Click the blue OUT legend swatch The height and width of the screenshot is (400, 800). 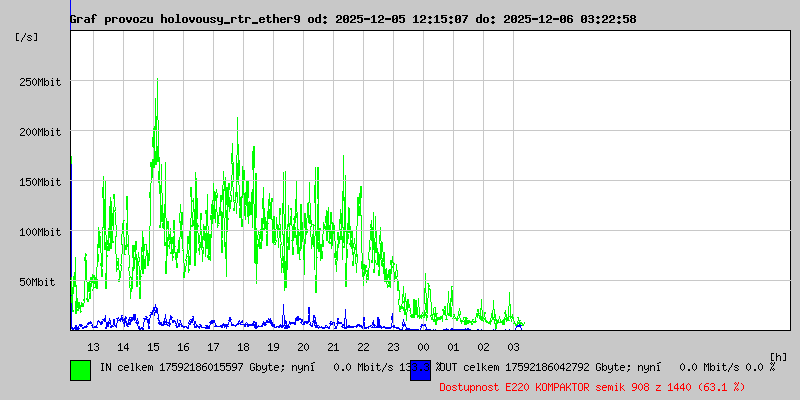(x=420, y=369)
